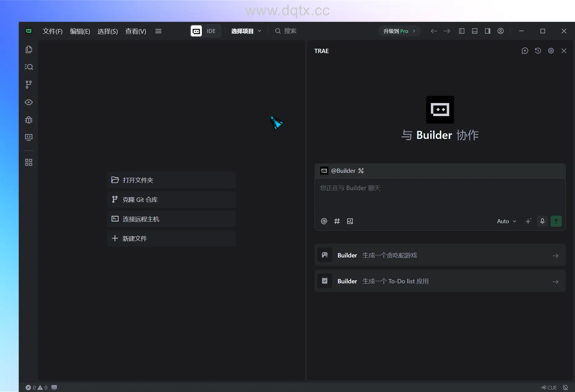Click the green send arrow button
The image size is (575, 392).
[556, 221]
